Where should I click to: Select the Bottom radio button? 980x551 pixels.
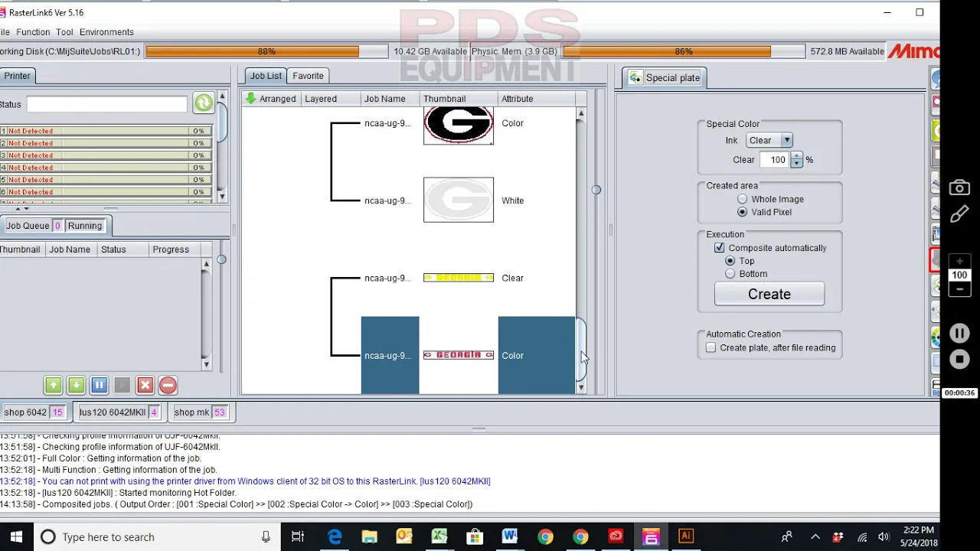(730, 274)
